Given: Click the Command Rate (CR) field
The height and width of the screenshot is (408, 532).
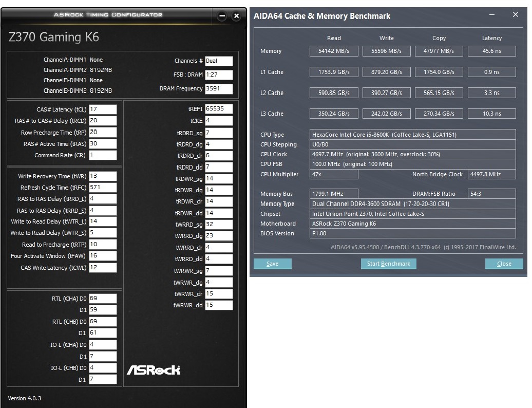Looking at the screenshot, I should point(103,155).
